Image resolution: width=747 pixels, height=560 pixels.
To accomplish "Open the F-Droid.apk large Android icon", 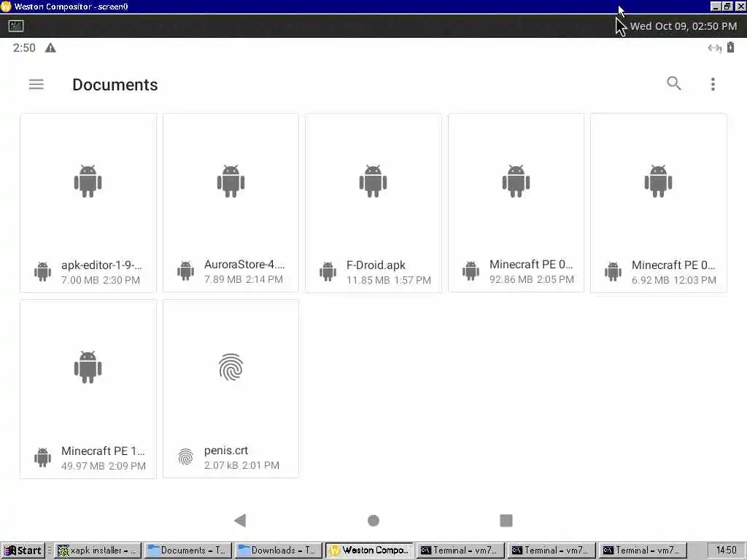I will (x=373, y=181).
